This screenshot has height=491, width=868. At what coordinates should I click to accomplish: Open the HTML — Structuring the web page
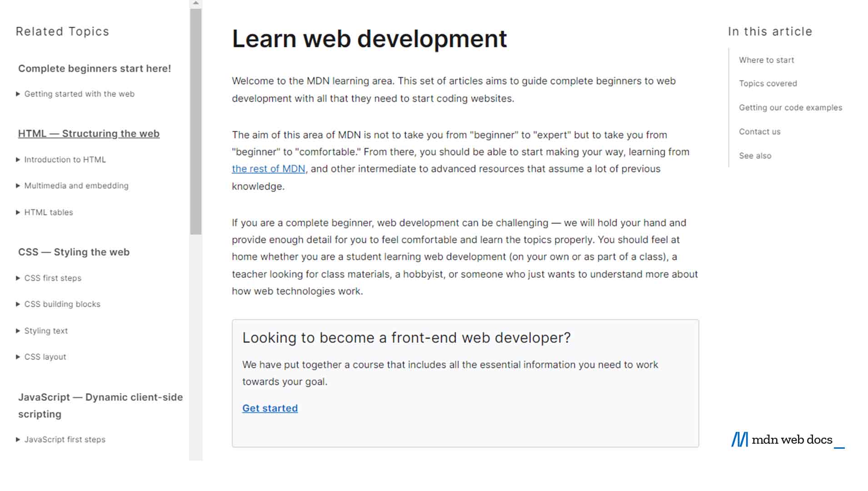click(x=89, y=133)
